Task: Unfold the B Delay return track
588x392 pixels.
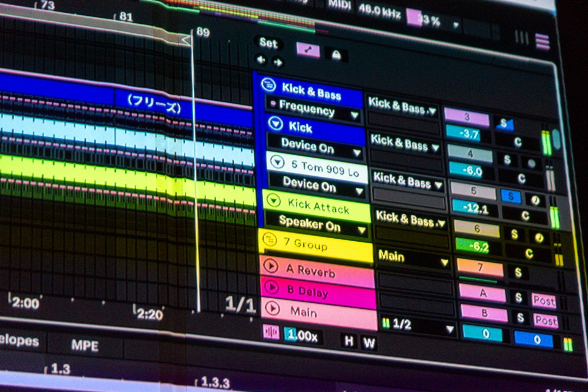Action: [x=273, y=287]
